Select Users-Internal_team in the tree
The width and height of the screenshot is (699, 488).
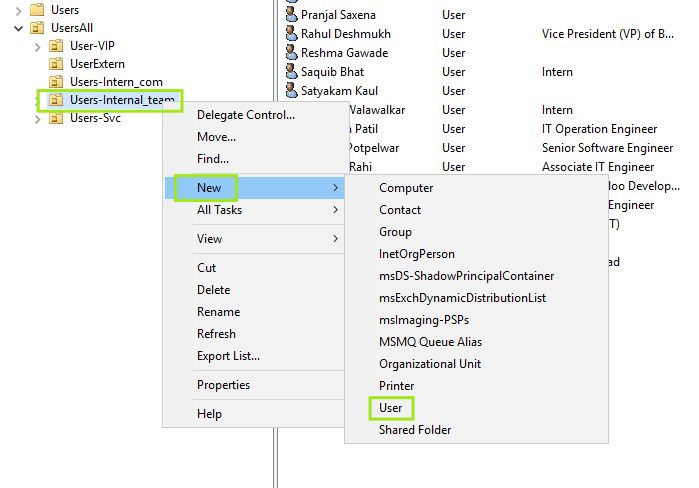(x=121, y=100)
